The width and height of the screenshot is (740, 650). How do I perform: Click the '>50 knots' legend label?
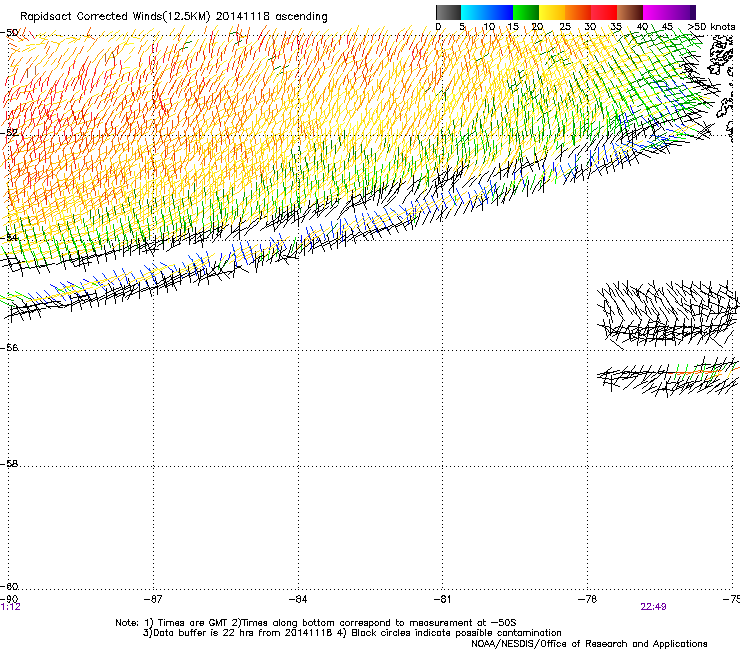pyautogui.click(x=711, y=27)
